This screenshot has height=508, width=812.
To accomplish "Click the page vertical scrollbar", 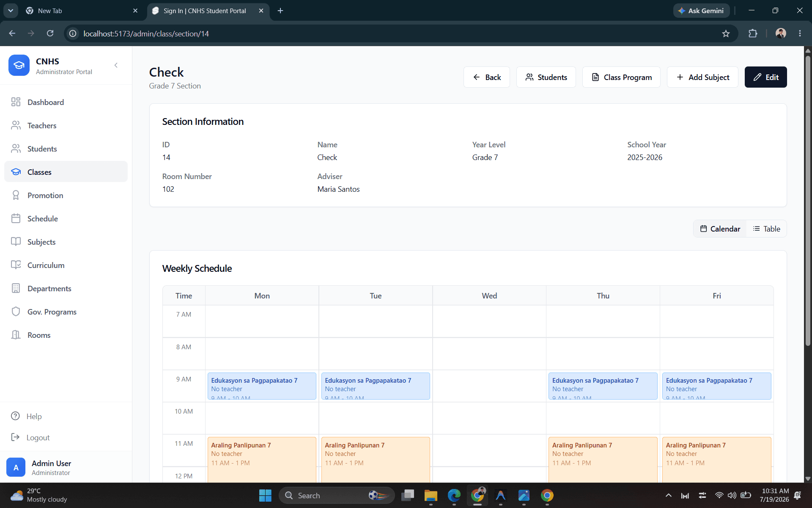I will pyautogui.click(x=808, y=201).
